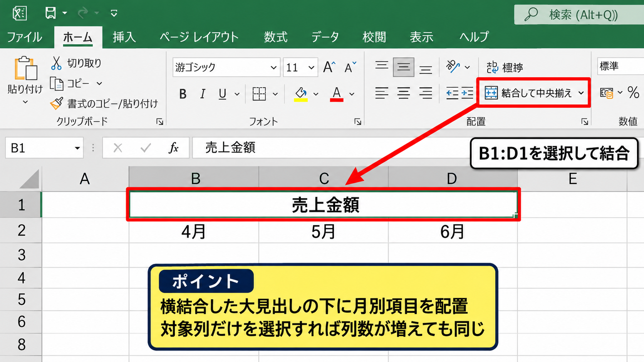Toggle Underline formatting

coord(222,94)
